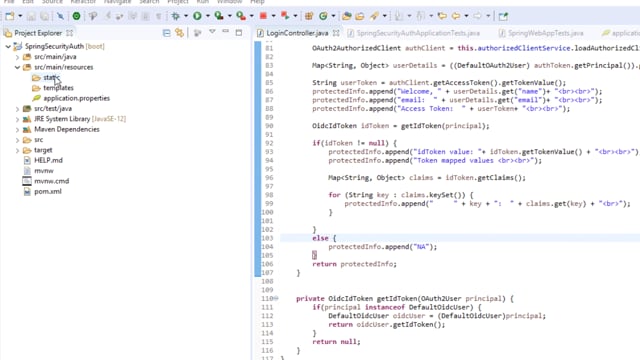Screen dimensions: 640x360
Task: Select the static folder
Action: point(51,78)
